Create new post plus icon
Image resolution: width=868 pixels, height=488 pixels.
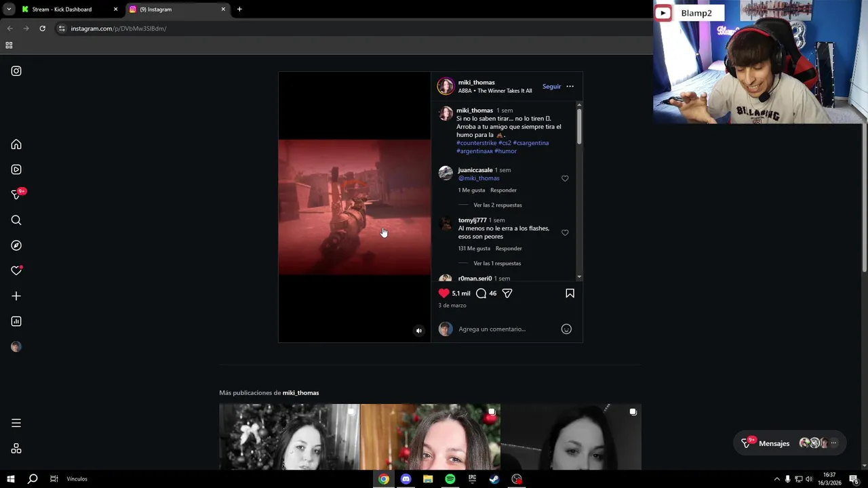click(16, 296)
